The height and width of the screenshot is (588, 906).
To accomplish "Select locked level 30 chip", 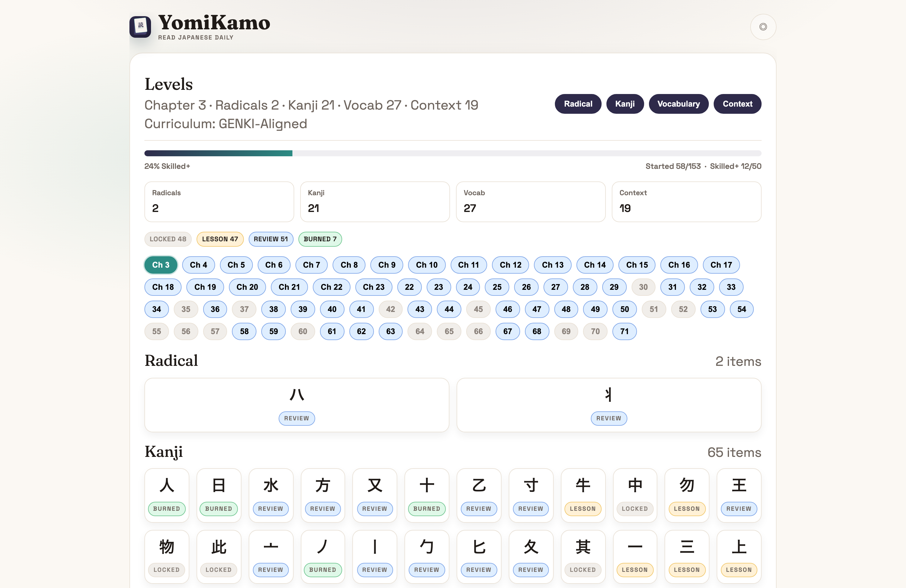I will tap(643, 287).
